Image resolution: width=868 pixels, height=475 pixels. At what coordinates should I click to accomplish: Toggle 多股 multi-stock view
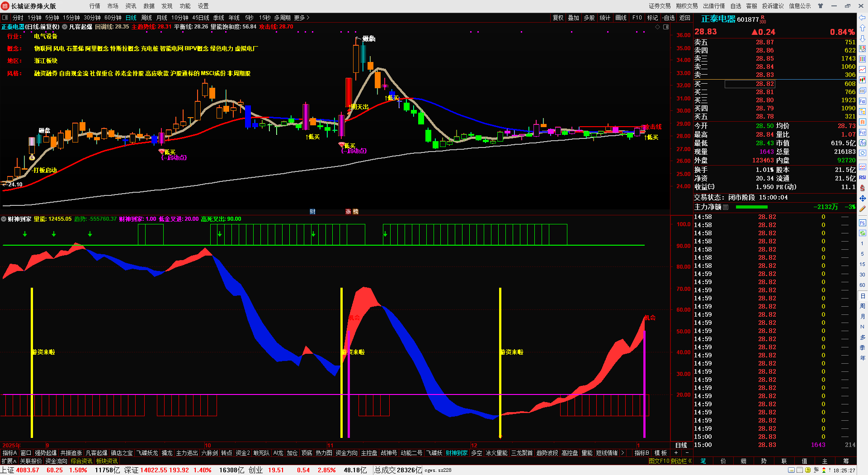(589, 18)
